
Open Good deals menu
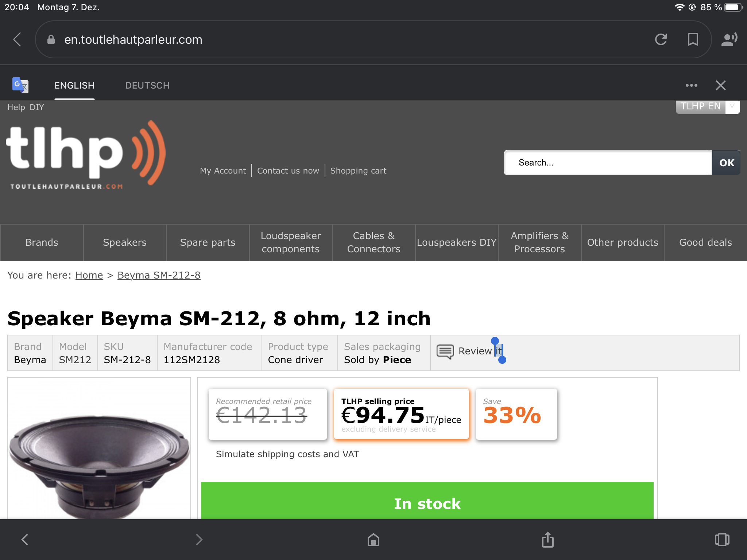click(705, 242)
